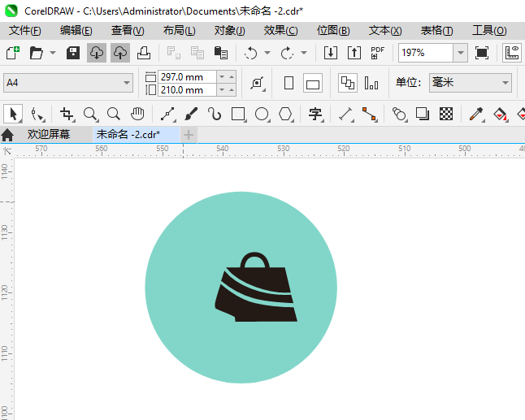Open the 文本(X) menu
This screenshot has height=420, width=525.
tap(385, 30)
